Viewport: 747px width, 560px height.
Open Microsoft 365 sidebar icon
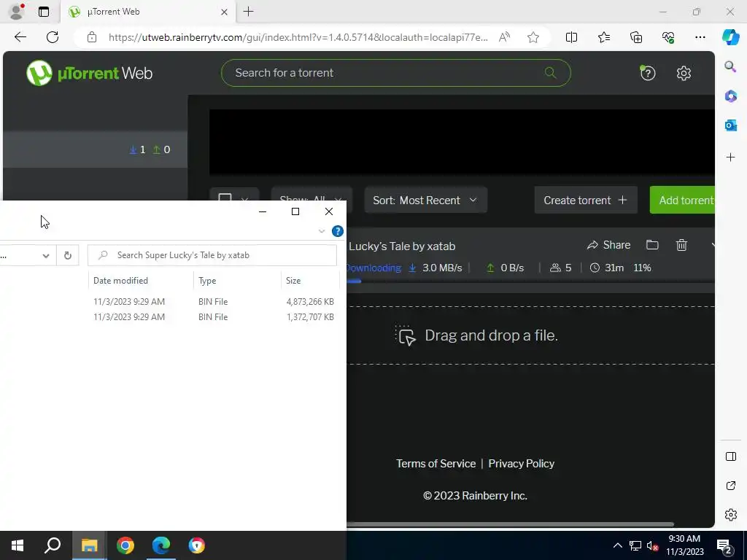pos(730,96)
